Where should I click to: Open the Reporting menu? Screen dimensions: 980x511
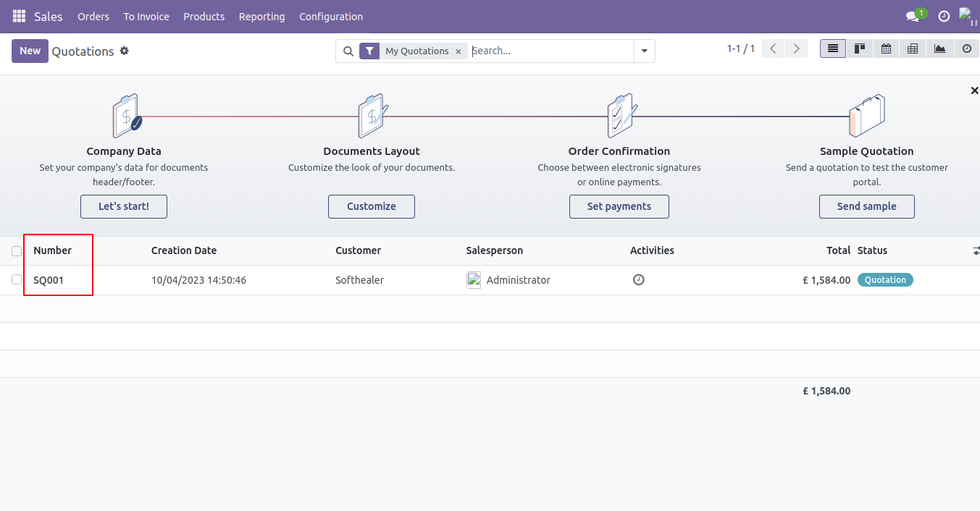(262, 16)
